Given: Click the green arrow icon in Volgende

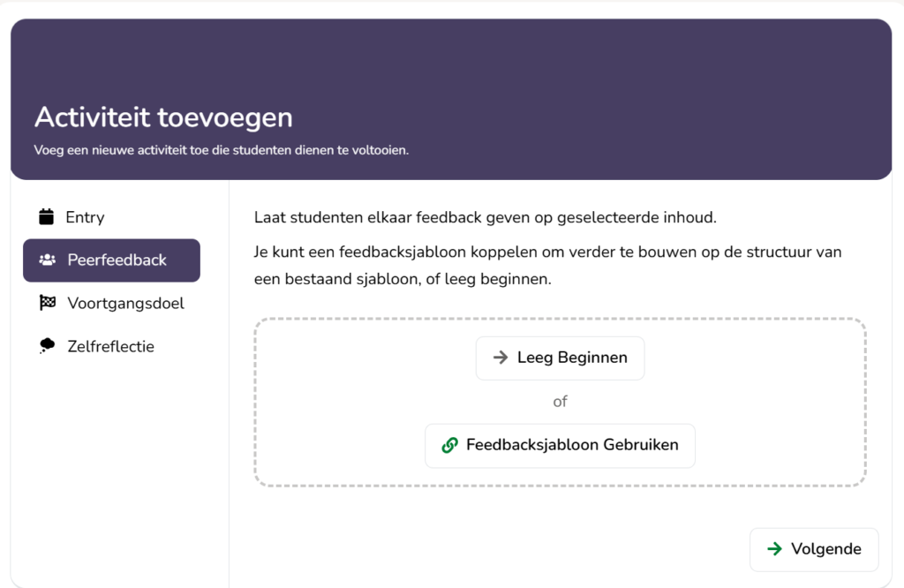Looking at the screenshot, I should click(775, 549).
